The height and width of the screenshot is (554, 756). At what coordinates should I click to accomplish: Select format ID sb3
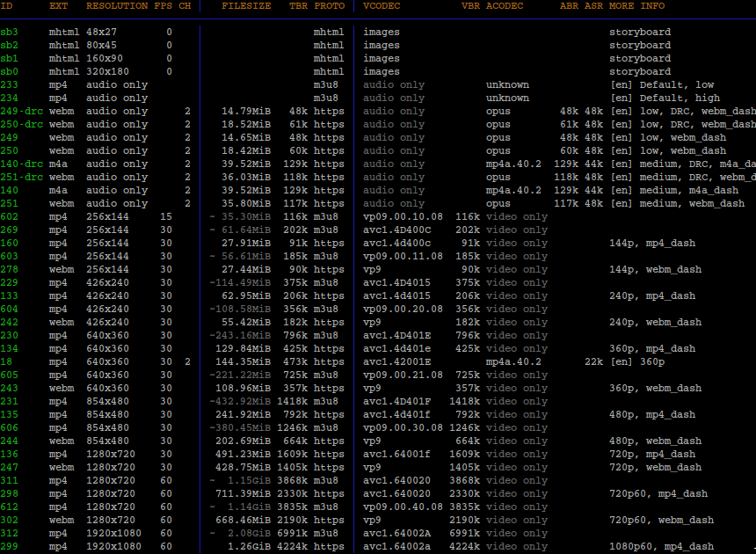9,32
